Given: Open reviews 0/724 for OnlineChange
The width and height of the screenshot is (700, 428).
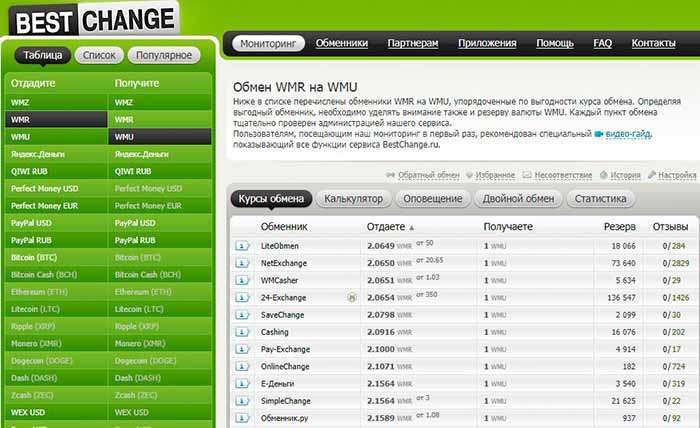Looking at the screenshot, I should 674,366.
